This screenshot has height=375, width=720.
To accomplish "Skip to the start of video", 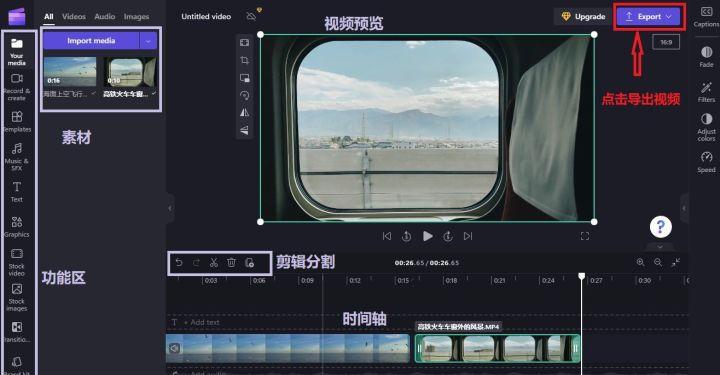I will pyautogui.click(x=387, y=236).
